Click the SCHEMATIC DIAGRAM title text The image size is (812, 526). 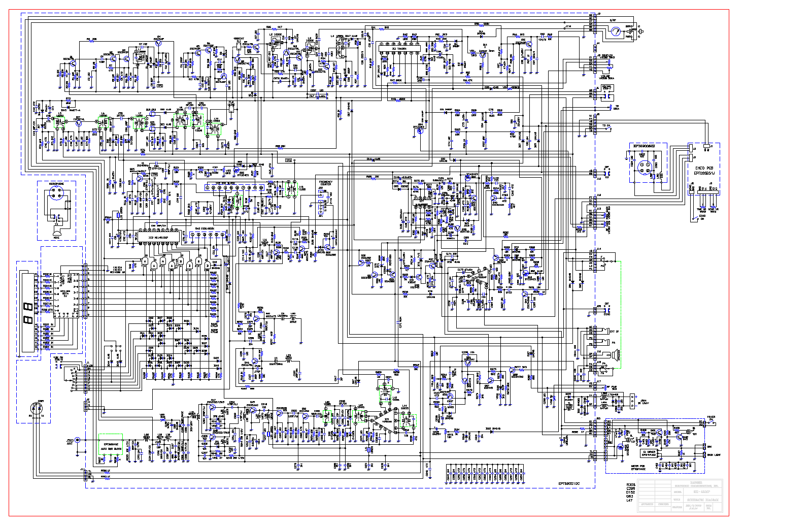coord(702,500)
